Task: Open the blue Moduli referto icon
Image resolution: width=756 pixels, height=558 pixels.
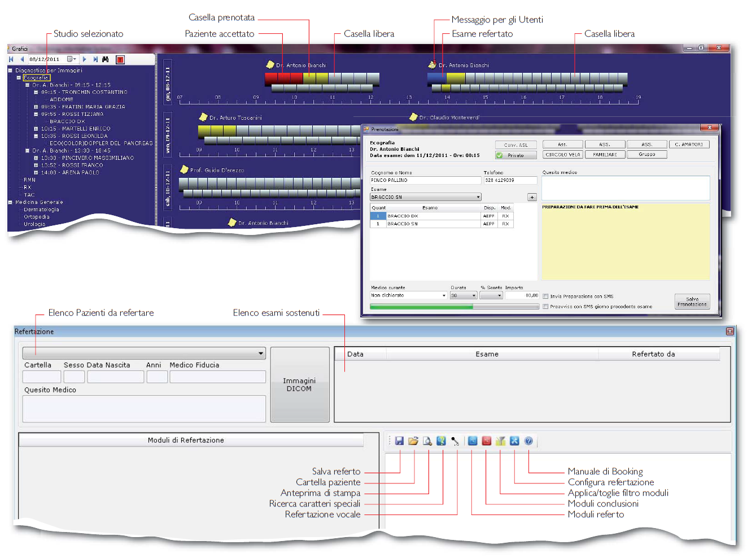Action: tap(473, 441)
